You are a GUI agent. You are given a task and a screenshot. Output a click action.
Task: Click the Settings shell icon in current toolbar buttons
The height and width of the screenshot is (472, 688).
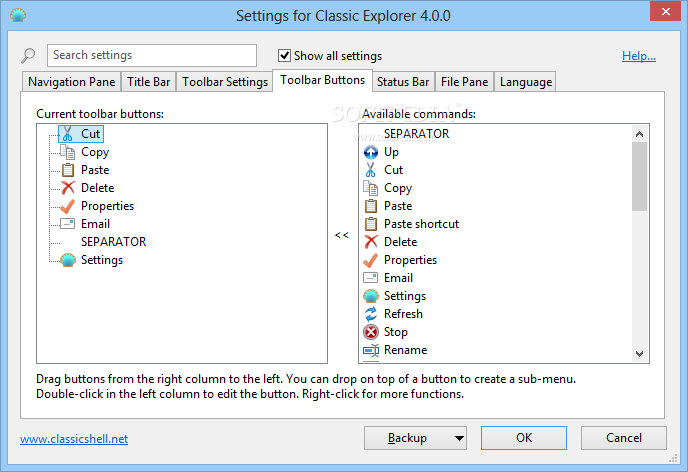(x=68, y=260)
